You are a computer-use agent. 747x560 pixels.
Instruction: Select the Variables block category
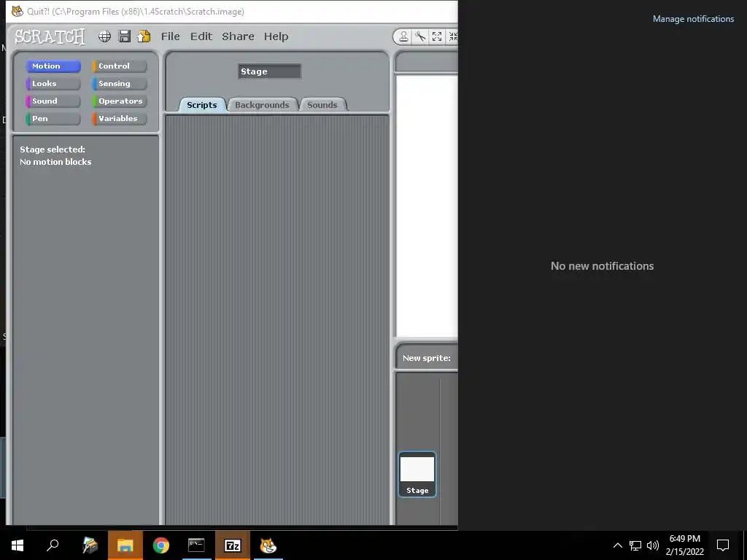coord(119,119)
